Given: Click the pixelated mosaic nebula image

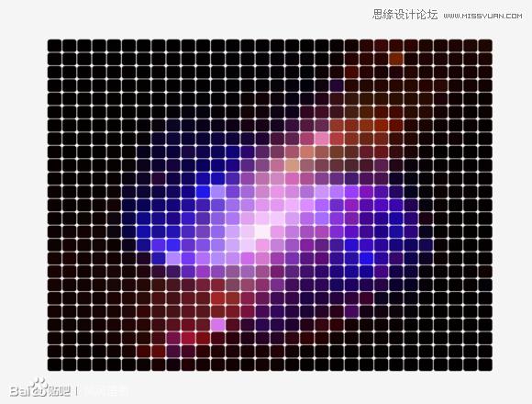Looking at the screenshot, I should click(270, 205).
